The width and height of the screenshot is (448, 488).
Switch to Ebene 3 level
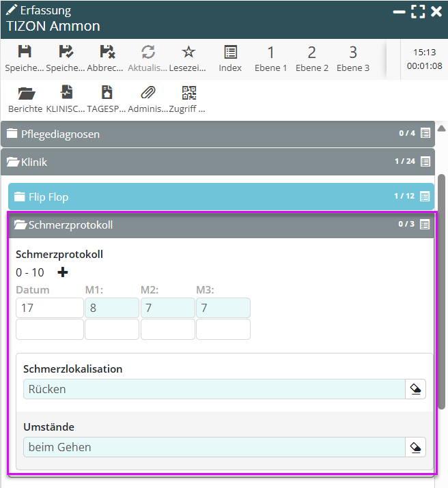pyautogui.click(x=352, y=58)
